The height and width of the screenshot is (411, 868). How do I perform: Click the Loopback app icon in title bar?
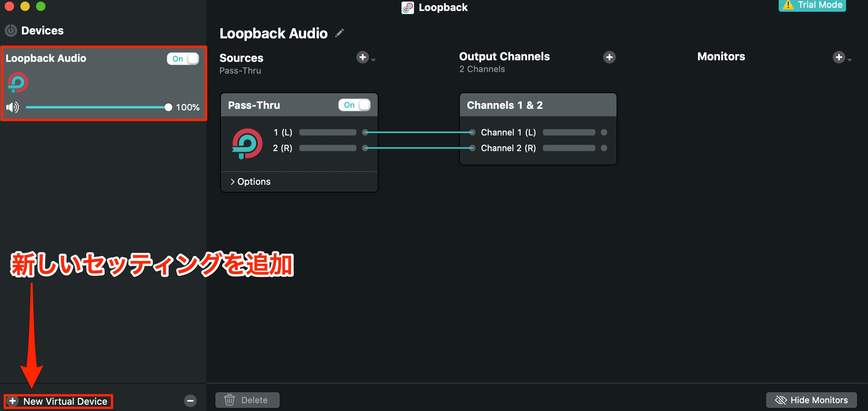point(408,7)
